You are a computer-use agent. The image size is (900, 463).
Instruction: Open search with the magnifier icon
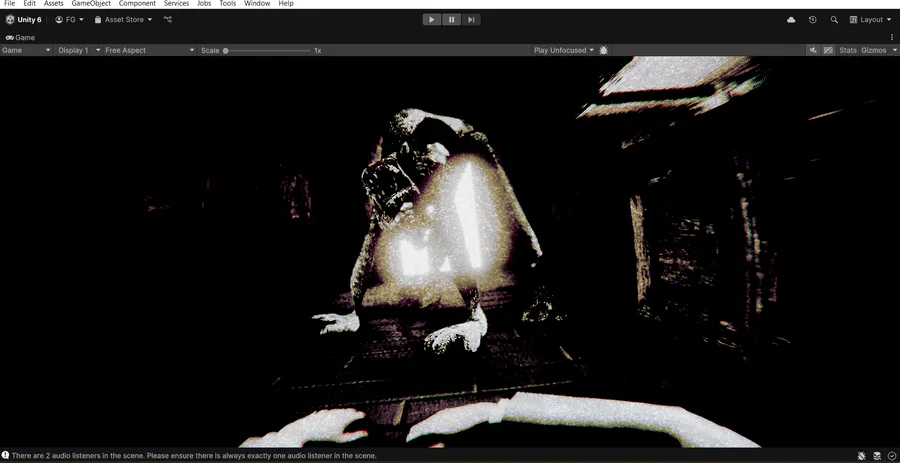coord(834,20)
